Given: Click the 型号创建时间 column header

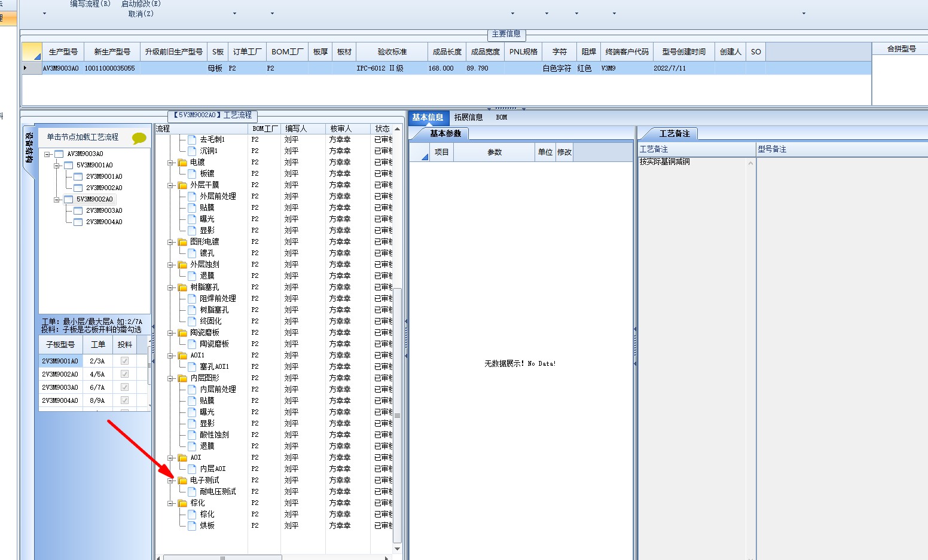Looking at the screenshot, I should coord(684,52).
